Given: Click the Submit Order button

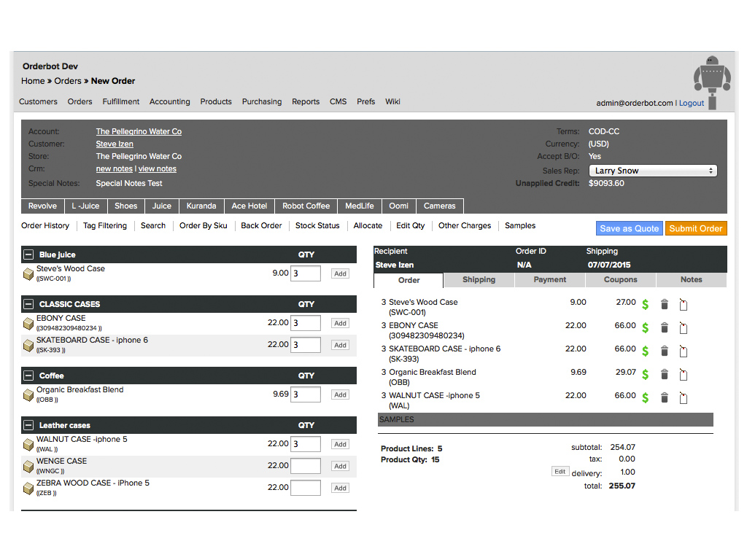Looking at the screenshot, I should [696, 228].
